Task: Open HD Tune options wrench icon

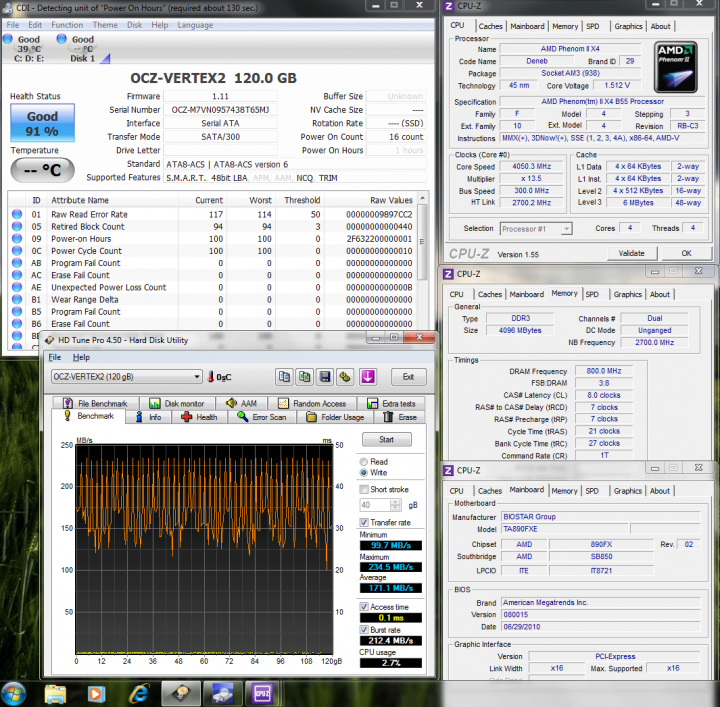Action: (345, 377)
